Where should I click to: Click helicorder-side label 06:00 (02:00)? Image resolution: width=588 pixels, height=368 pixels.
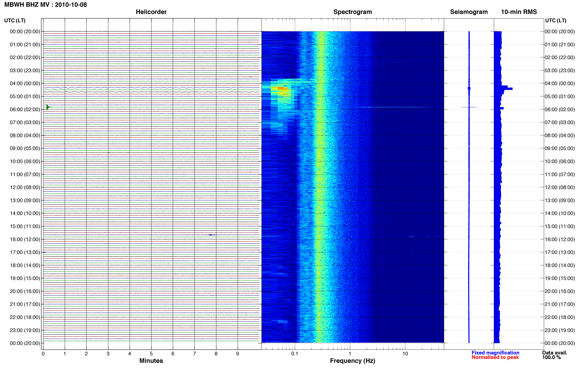click(x=25, y=110)
